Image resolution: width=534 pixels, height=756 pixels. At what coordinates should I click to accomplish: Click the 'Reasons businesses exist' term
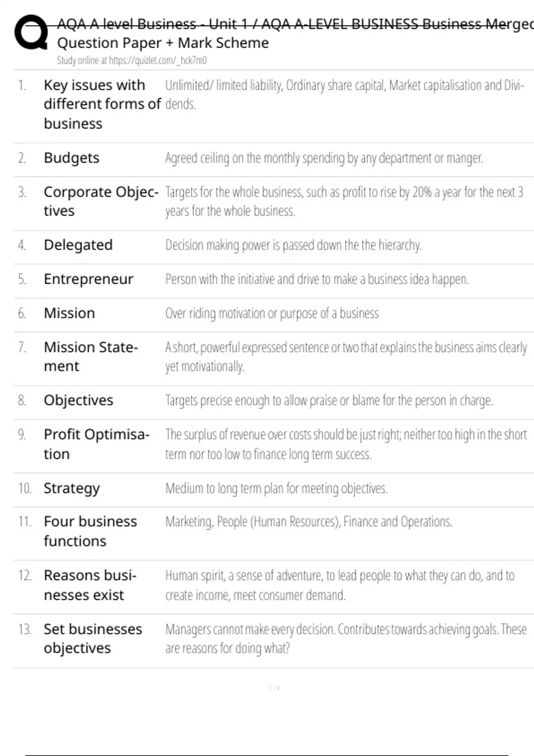coord(90,585)
